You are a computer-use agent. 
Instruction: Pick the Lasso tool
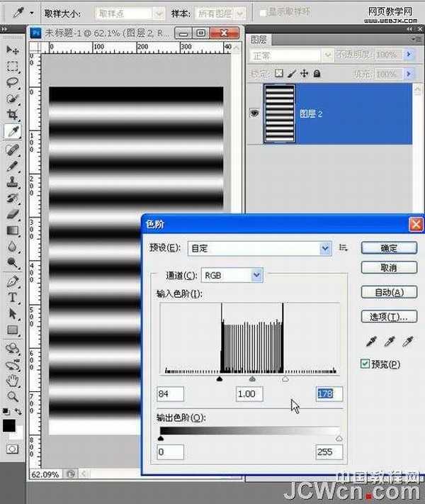click(x=13, y=83)
